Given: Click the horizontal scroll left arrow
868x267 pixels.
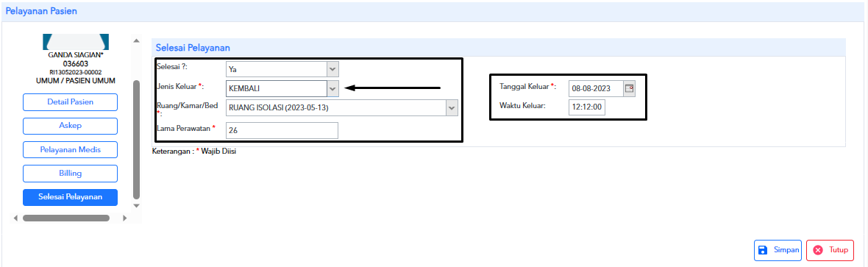Looking at the screenshot, I should click(15, 218).
